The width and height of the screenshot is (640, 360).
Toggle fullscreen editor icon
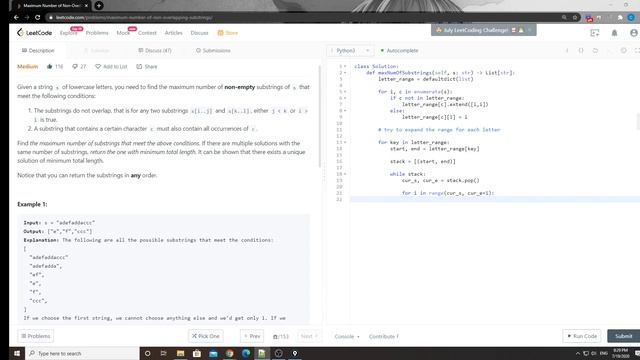tap(637, 51)
